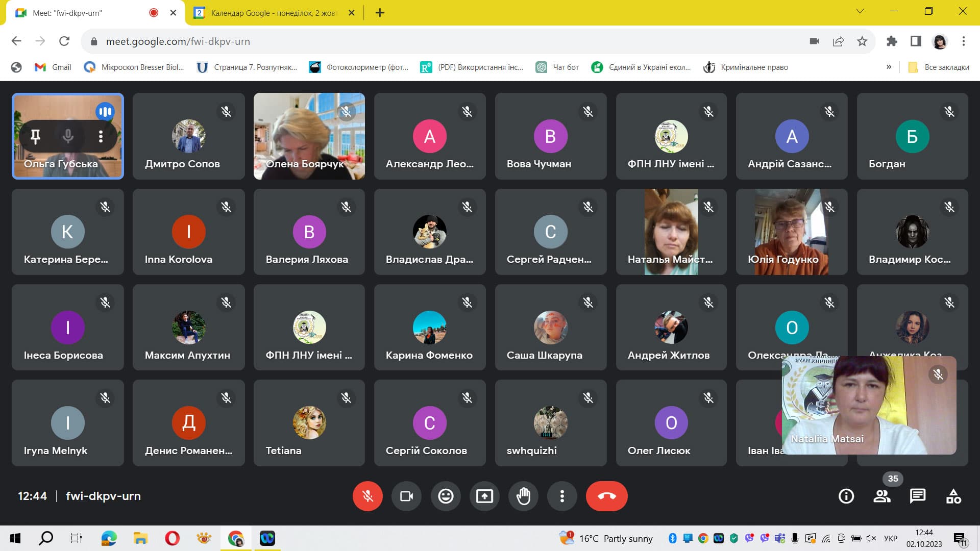The width and height of the screenshot is (980, 551).
Task: Leave call with the red hang-up button
Action: 606,496
